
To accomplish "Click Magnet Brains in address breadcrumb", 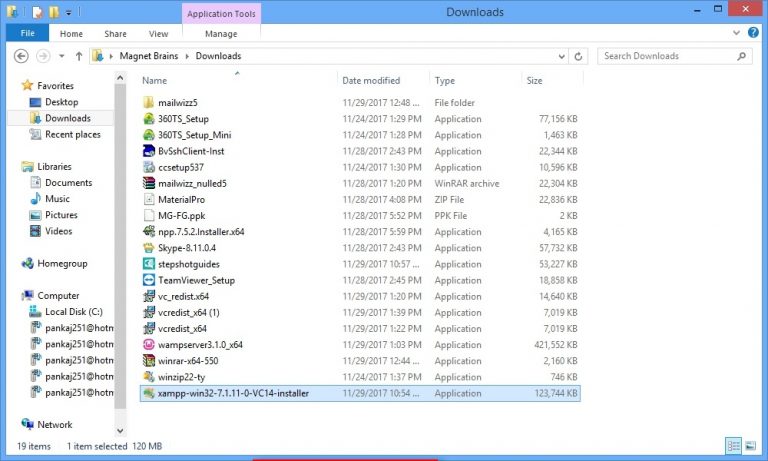I will 148,56.
